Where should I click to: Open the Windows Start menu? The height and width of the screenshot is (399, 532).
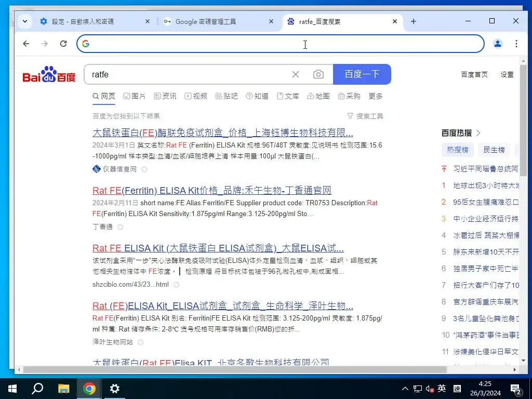12,389
